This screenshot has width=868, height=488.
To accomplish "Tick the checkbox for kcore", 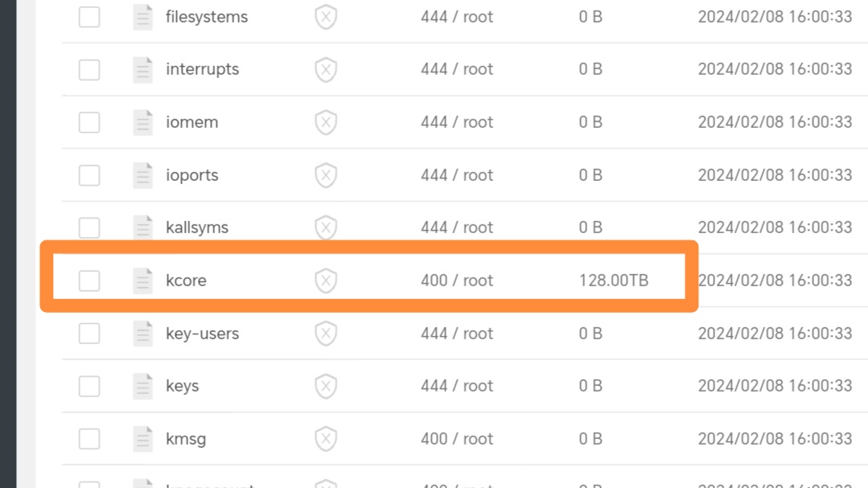I will click(x=89, y=281).
